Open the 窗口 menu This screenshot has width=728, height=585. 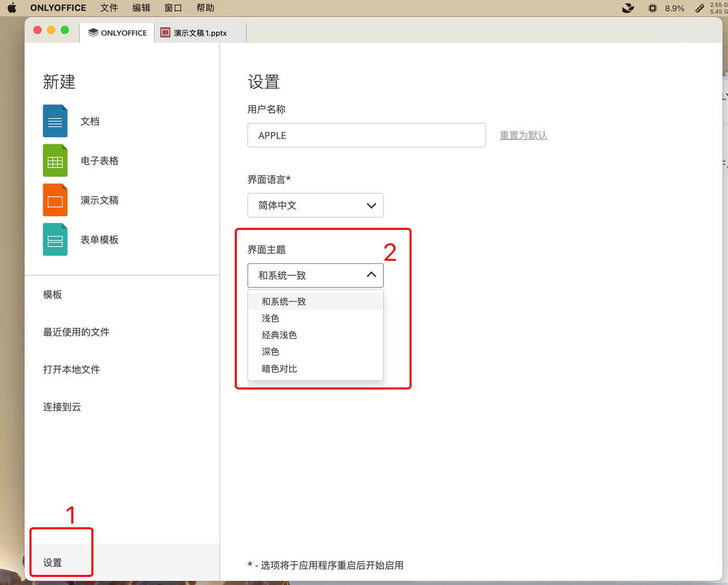click(173, 8)
